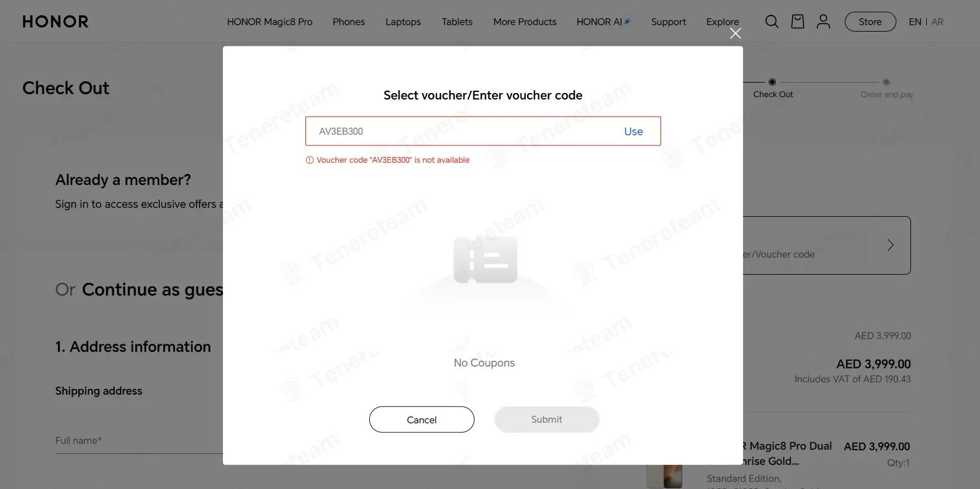Viewport: 980px width, 489px height.
Task: Open the Support menu
Action: [668, 22]
